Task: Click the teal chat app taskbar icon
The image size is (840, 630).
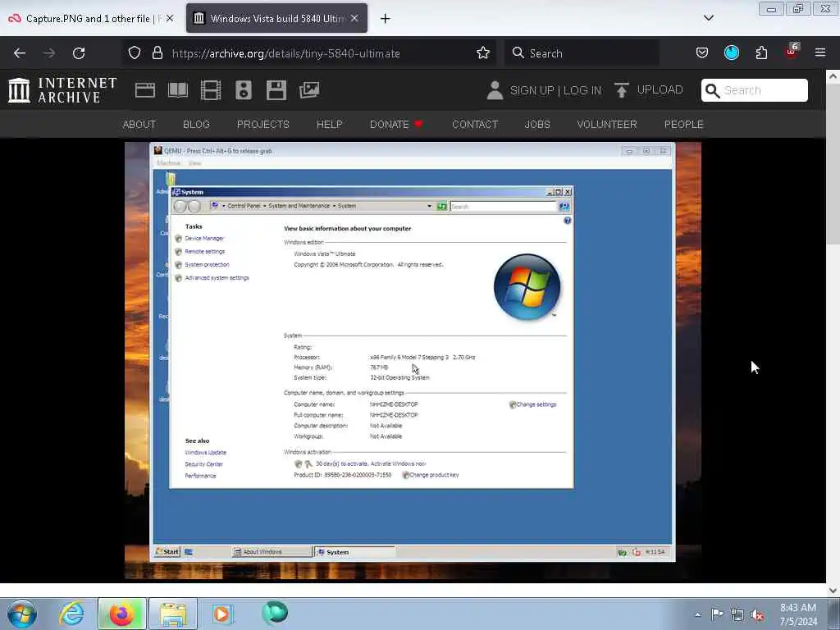Action: (x=275, y=613)
